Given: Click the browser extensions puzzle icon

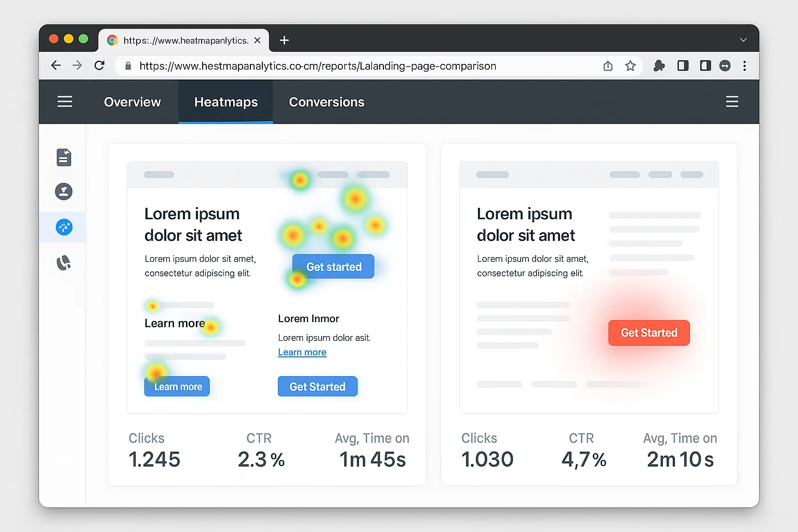Looking at the screenshot, I should pos(659,65).
